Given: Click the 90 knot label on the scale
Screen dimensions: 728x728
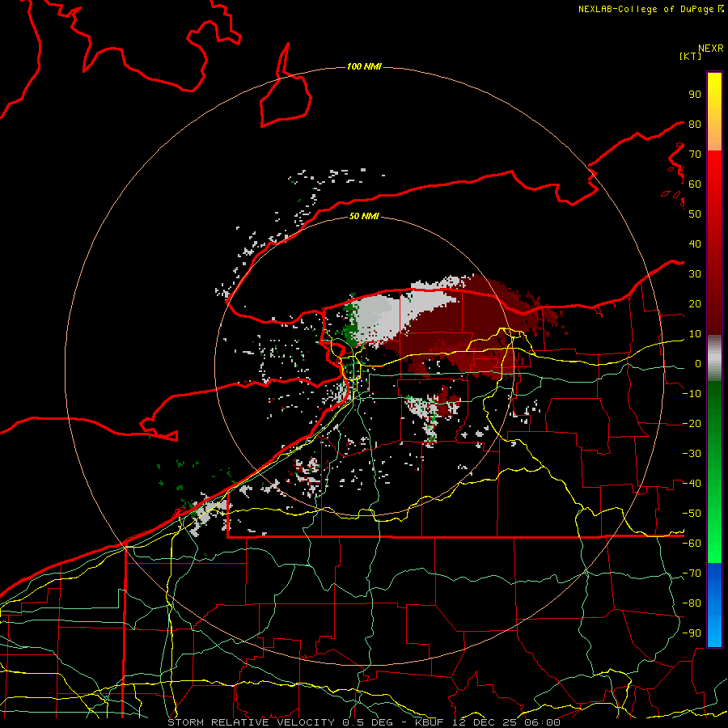Looking at the screenshot, I should pos(695,95).
